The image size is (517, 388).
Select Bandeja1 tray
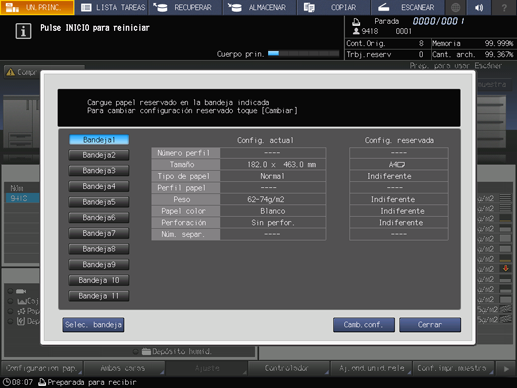click(99, 140)
